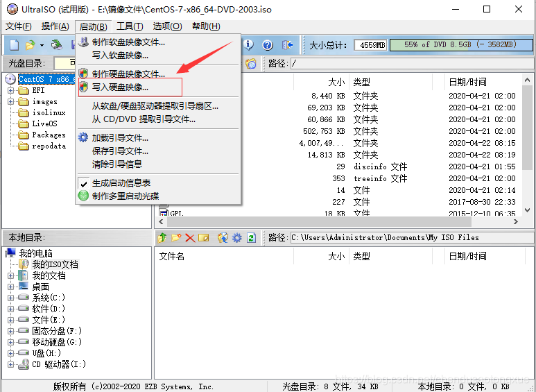Choose 写入软盘映像... menu entry
536x392 pixels.
159,55
